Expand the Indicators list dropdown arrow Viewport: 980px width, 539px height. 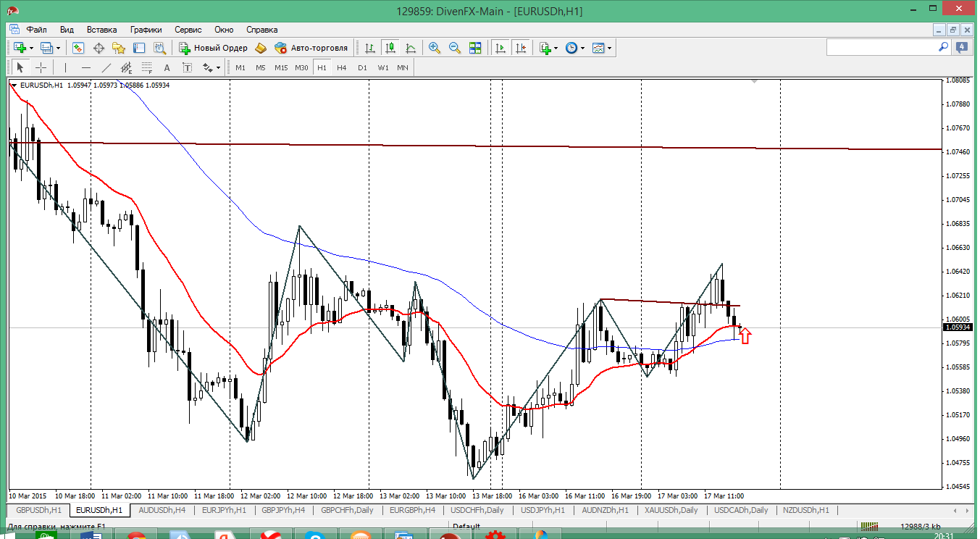tap(556, 48)
